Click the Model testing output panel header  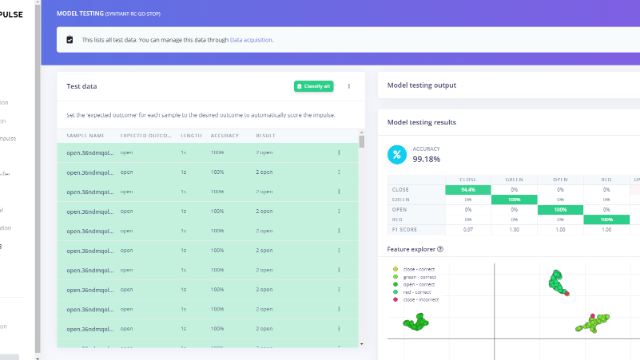[422, 85]
